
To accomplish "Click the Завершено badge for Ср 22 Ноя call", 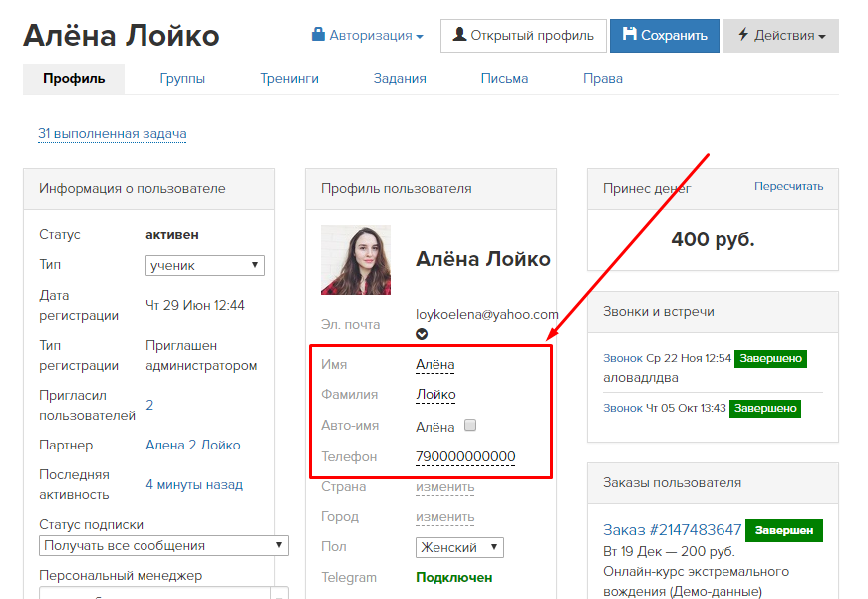I will point(770,358).
